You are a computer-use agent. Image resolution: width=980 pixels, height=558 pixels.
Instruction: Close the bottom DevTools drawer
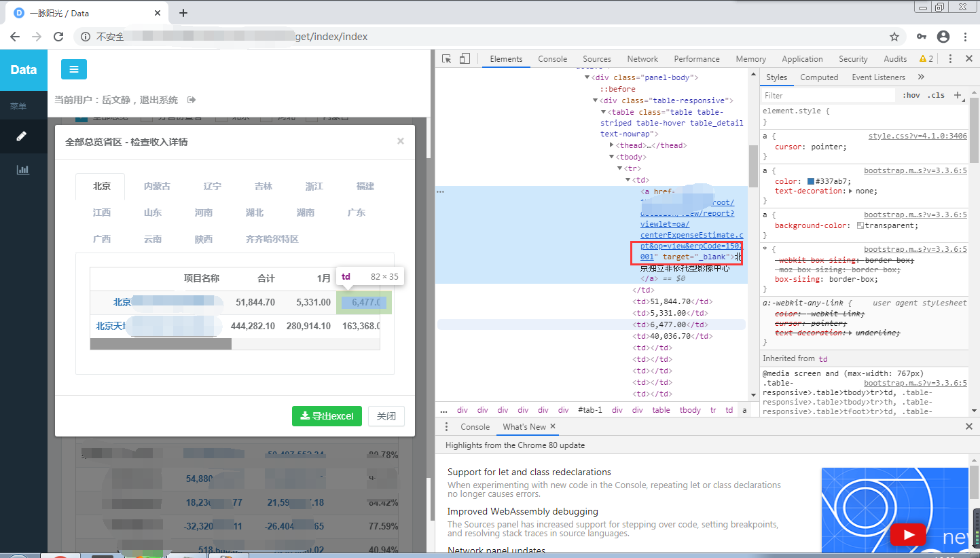coord(969,426)
